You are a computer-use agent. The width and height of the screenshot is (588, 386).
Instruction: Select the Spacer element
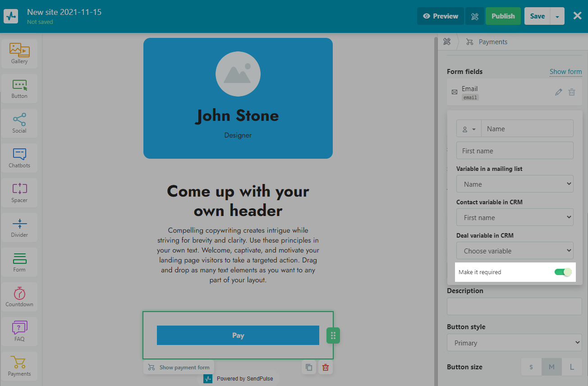pyautogui.click(x=19, y=193)
